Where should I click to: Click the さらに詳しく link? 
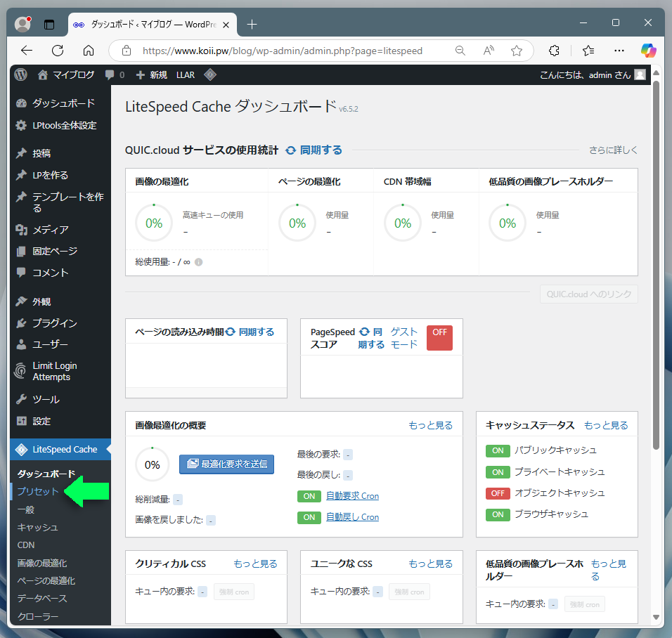point(613,150)
